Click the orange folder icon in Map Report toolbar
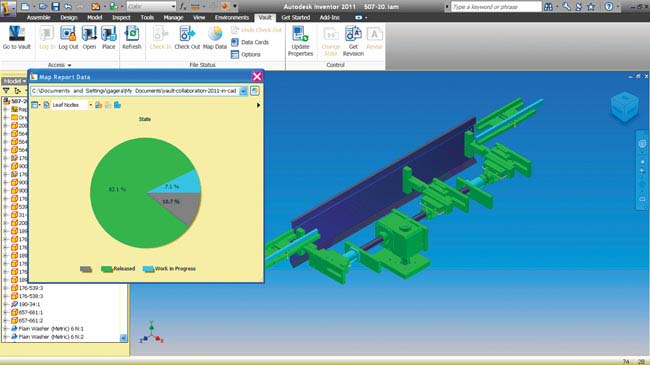This screenshot has width=650, height=365. (x=99, y=105)
